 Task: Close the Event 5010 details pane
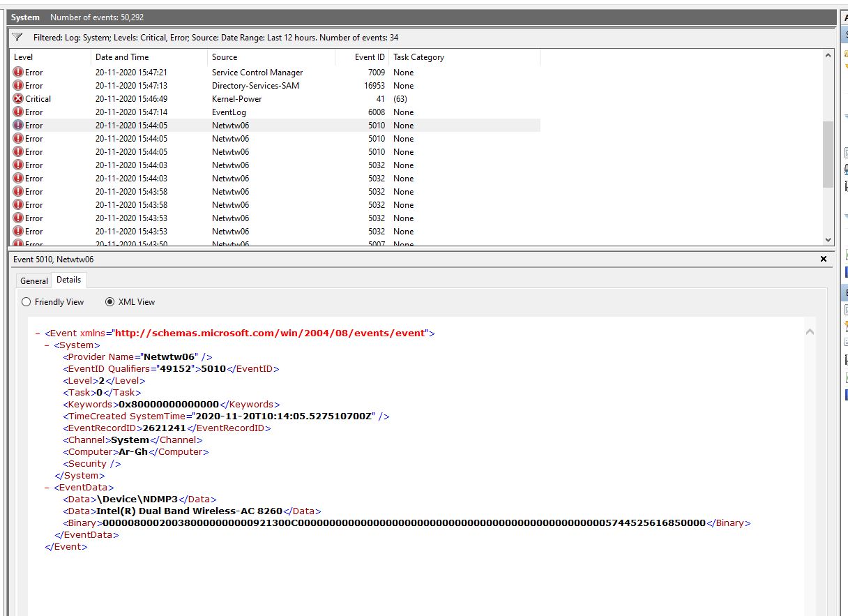(x=824, y=259)
